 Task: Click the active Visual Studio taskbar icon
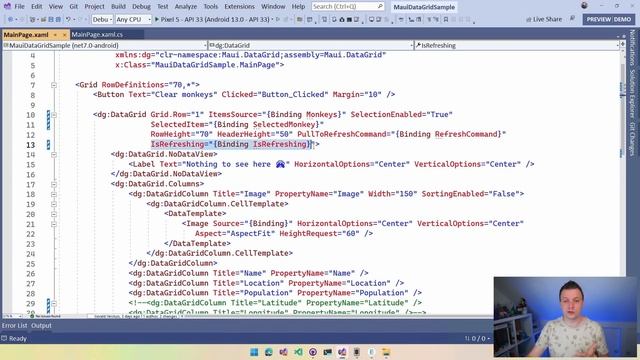tap(342, 352)
